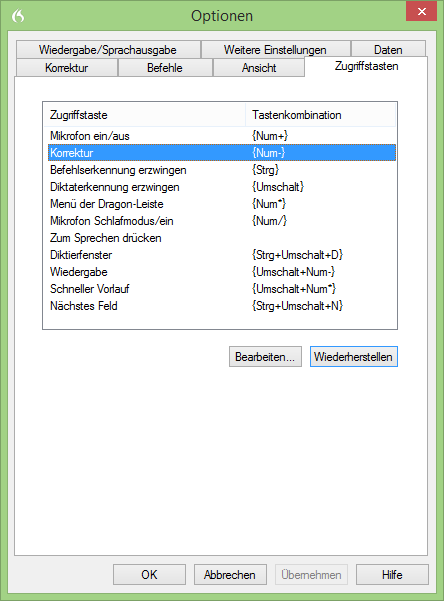Click the Tastenkombination column header
Screen dimensions: 444x601
tap(321, 115)
